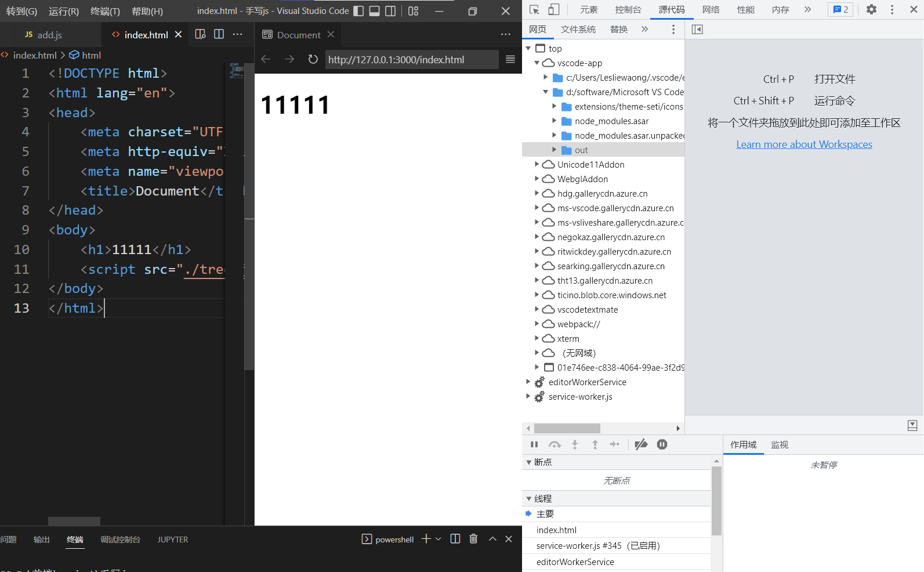Screen dimensions: 924x572
Task: Split the terminal panel
Action: click(x=455, y=539)
